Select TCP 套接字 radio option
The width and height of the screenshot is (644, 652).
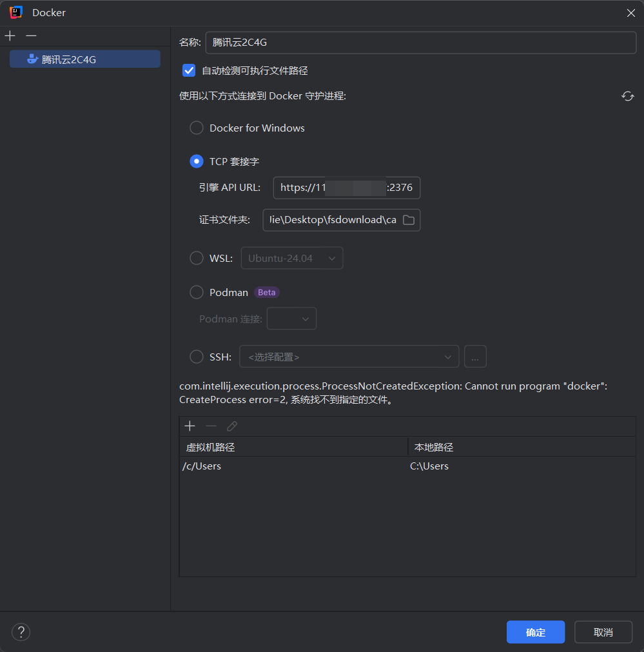[x=197, y=161]
